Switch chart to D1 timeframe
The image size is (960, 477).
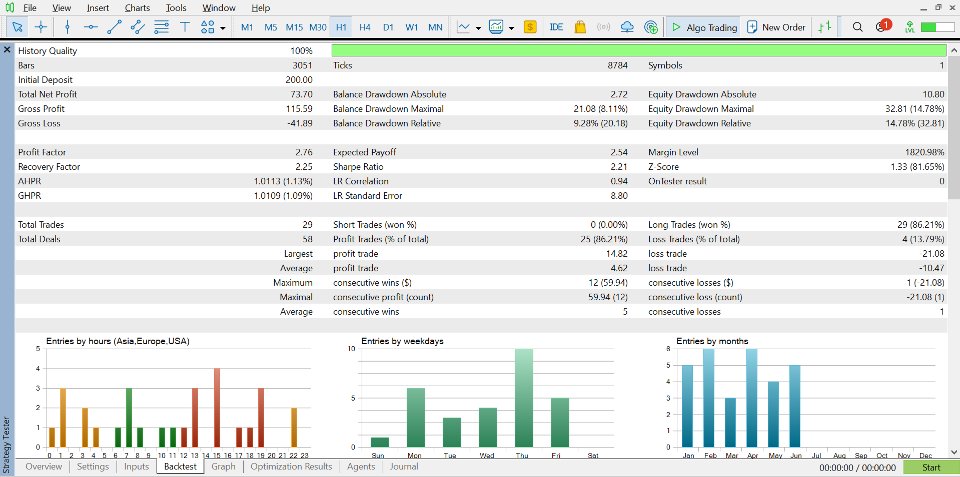click(x=388, y=27)
